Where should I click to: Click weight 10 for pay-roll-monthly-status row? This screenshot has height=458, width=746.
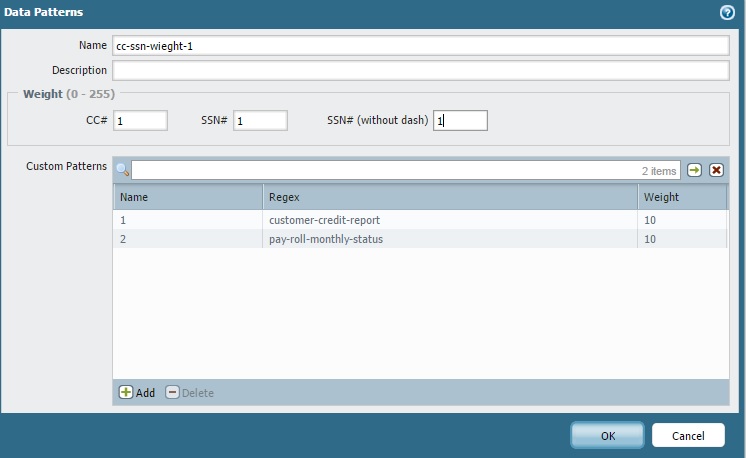(682, 239)
